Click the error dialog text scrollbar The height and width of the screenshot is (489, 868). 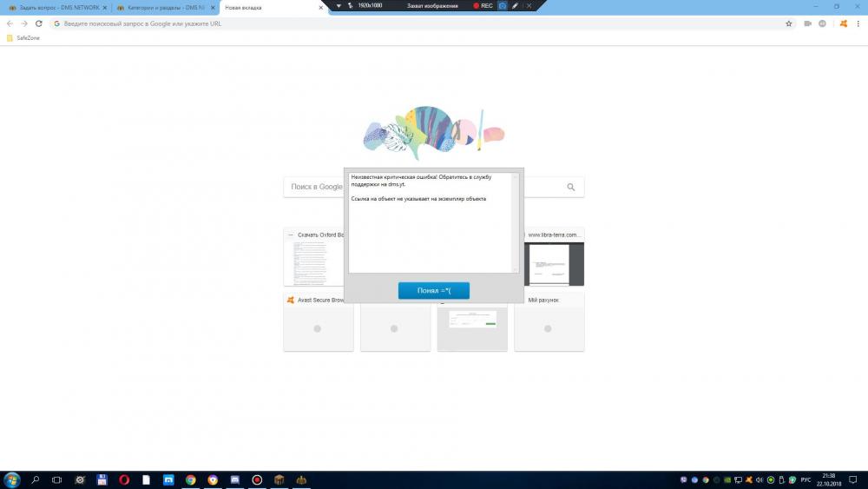[515, 222]
